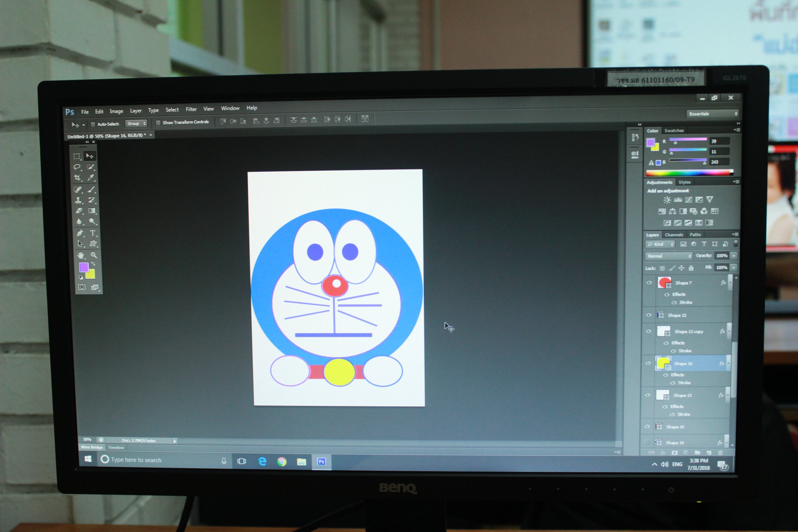Select the Hand tool
The image size is (798, 532).
point(80,255)
